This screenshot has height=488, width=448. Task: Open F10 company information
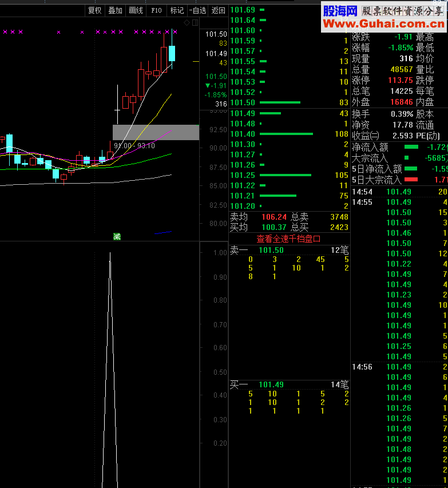point(156,10)
